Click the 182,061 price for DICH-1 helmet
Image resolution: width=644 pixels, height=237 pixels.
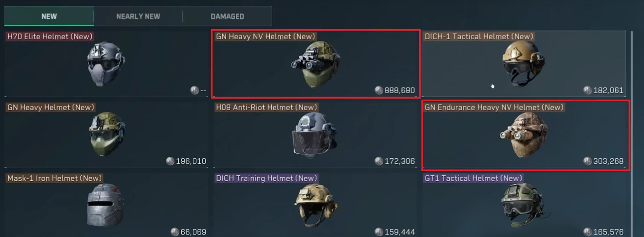[608, 90]
